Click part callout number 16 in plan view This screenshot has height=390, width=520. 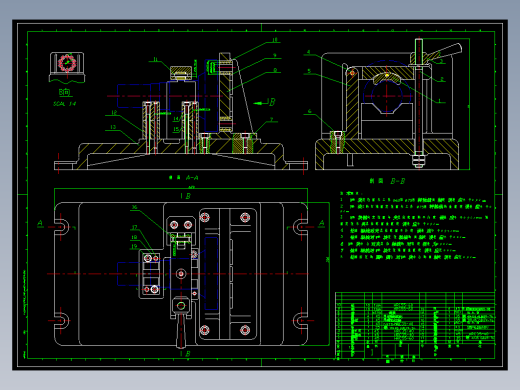(x=134, y=207)
